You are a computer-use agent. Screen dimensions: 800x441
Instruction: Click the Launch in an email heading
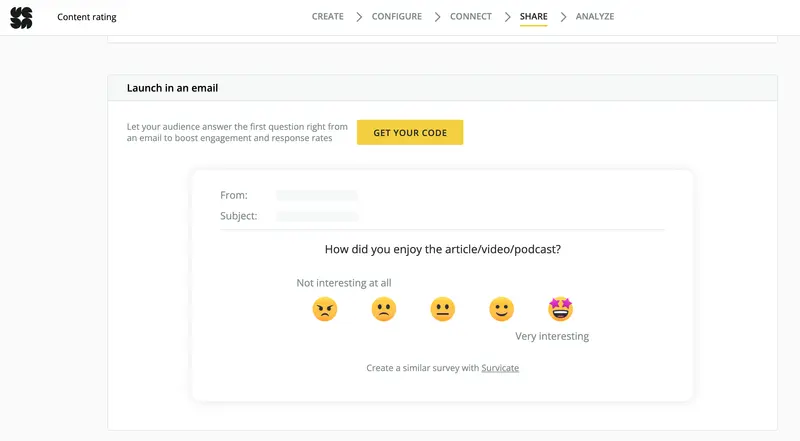pyautogui.click(x=172, y=88)
